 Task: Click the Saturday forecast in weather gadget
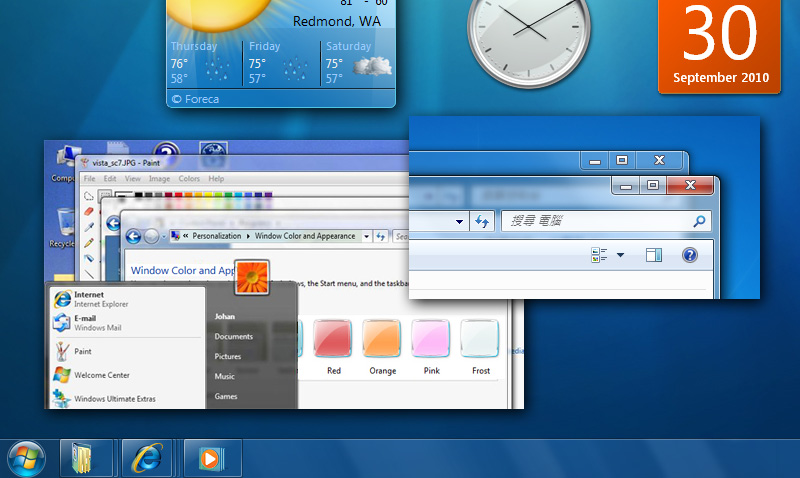click(359, 63)
